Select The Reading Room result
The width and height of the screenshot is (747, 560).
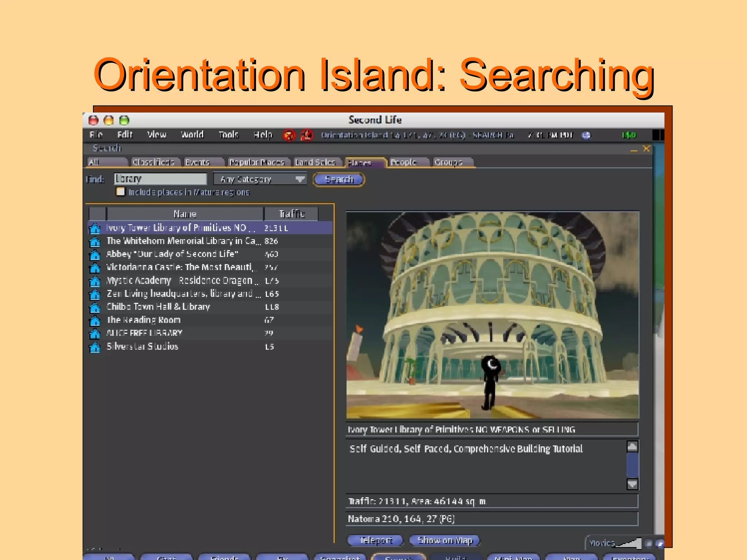pos(210,320)
